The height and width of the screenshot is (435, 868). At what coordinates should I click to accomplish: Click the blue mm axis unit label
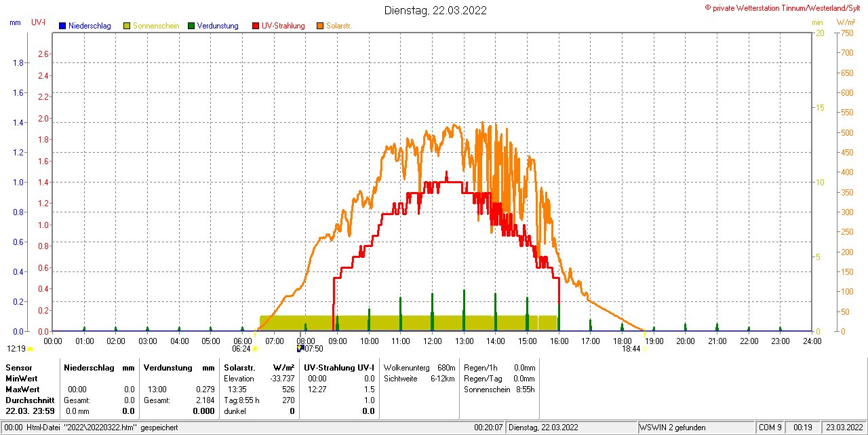[15, 22]
